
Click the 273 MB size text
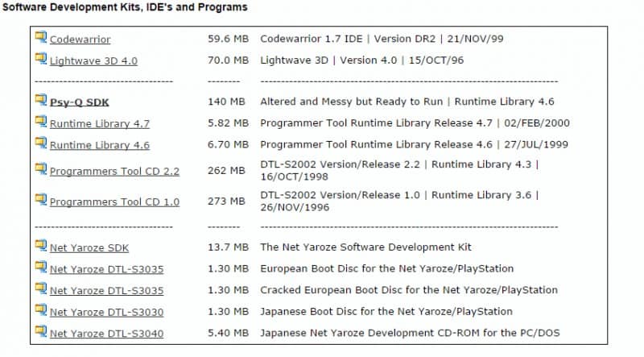click(226, 201)
